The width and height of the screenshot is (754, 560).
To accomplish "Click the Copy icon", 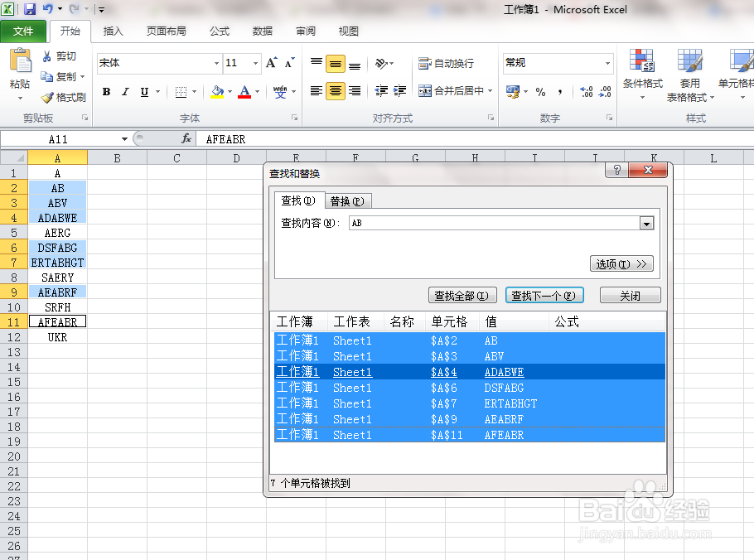I will point(46,76).
